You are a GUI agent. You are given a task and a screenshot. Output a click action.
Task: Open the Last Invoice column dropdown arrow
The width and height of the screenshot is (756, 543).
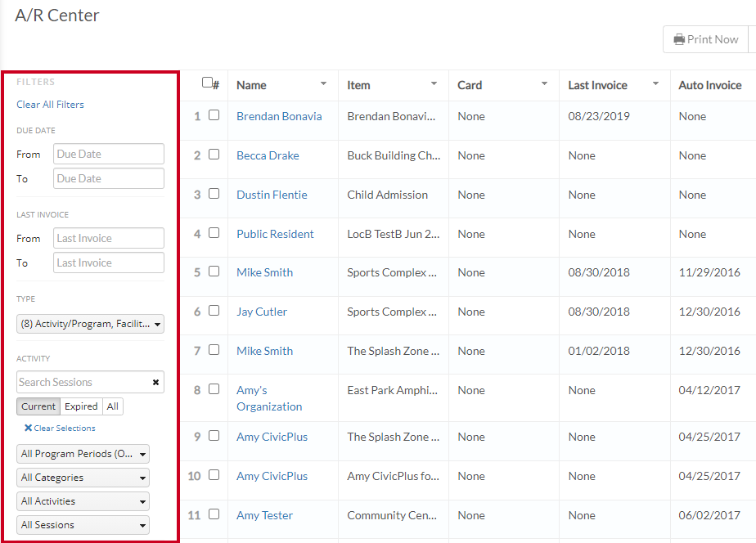click(x=655, y=84)
